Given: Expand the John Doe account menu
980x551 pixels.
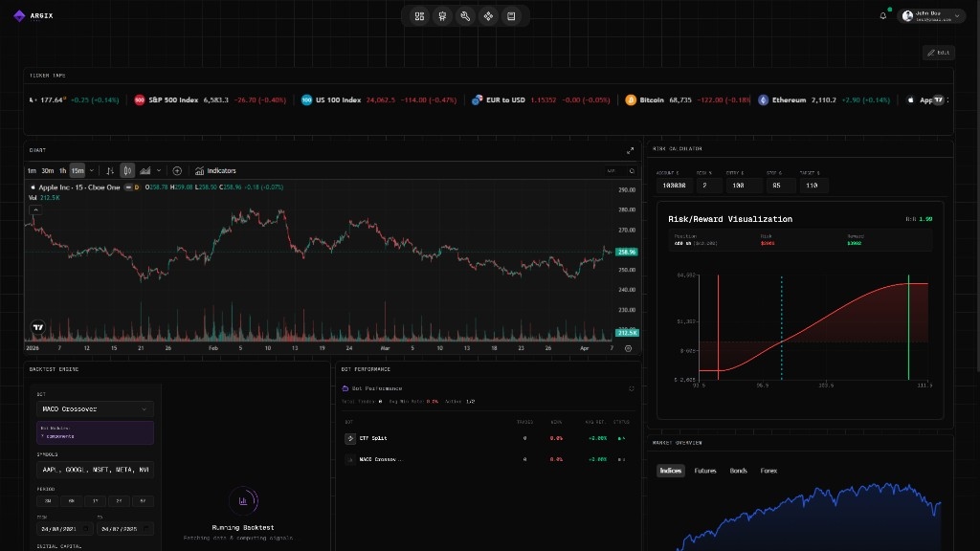Looking at the screenshot, I should coord(931,15).
